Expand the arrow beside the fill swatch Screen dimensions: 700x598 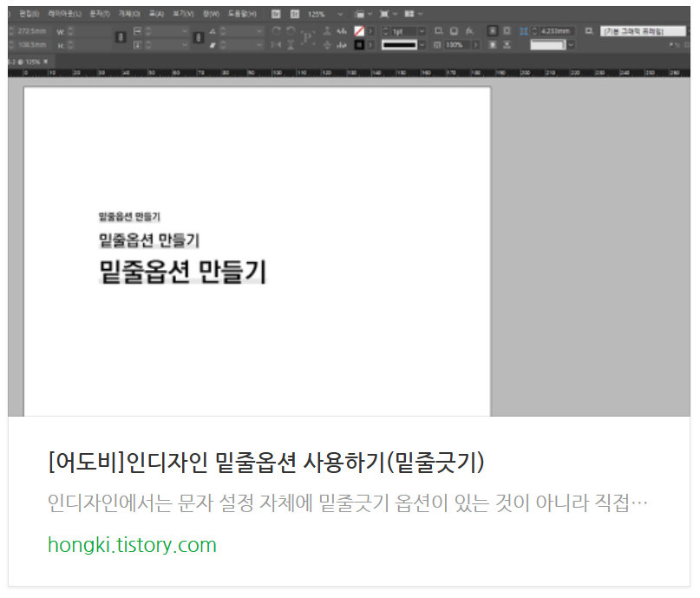(370, 31)
